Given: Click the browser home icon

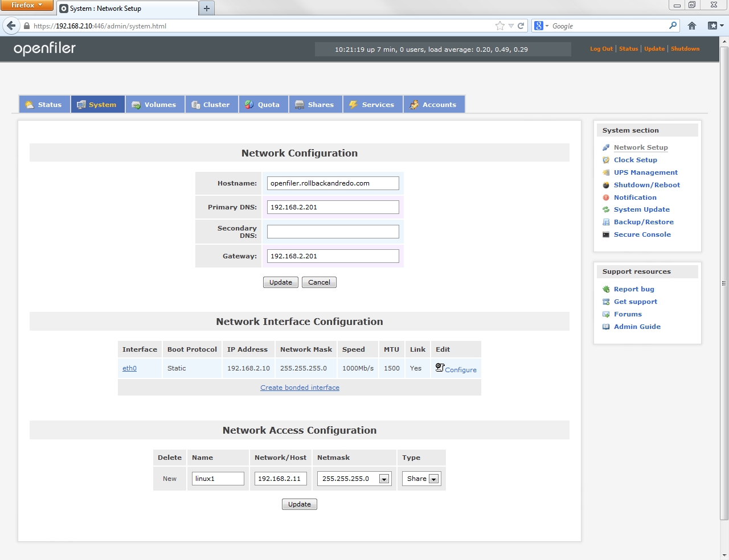Looking at the screenshot, I should coord(692,26).
